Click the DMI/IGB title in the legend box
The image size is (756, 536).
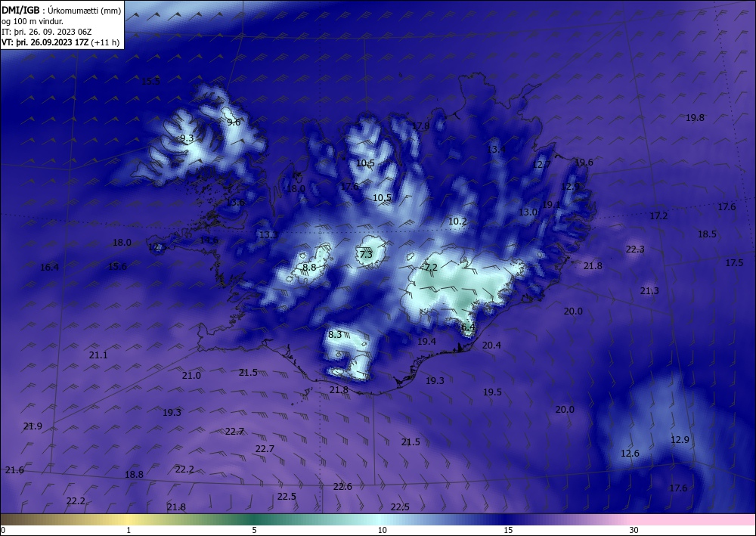pyautogui.click(x=20, y=10)
